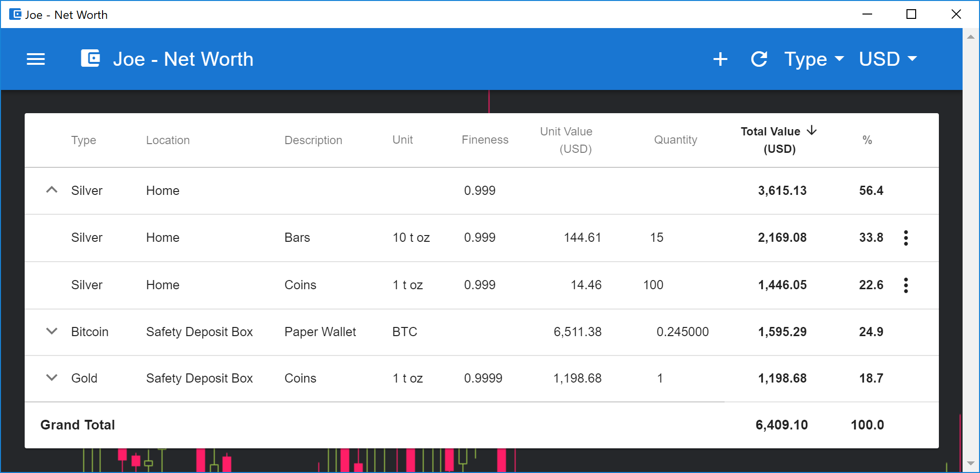Click quantity 0.245000 for Bitcoin
This screenshot has width=980, height=473.
click(683, 332)
